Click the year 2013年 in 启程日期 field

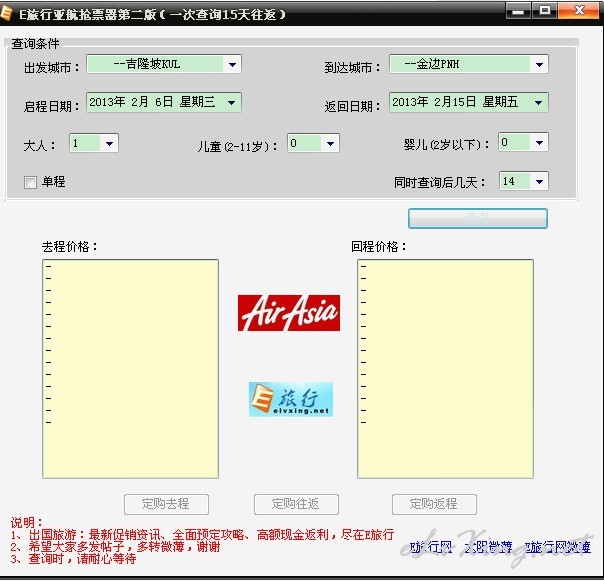click(x=107, y=102)
